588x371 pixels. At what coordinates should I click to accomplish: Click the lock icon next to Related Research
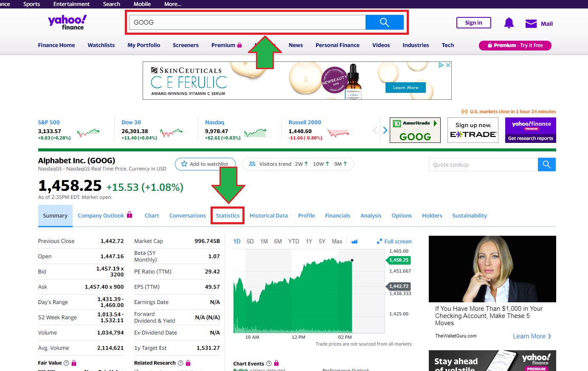point(188,363)
